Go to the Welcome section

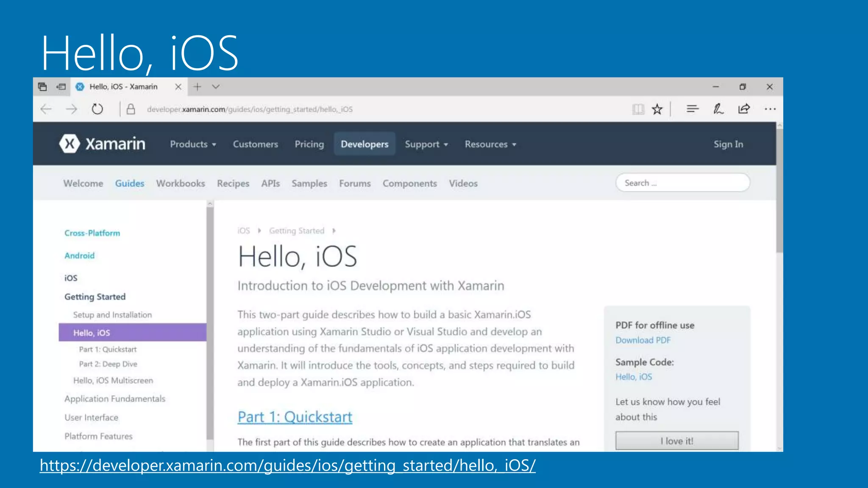click(83, 183)
